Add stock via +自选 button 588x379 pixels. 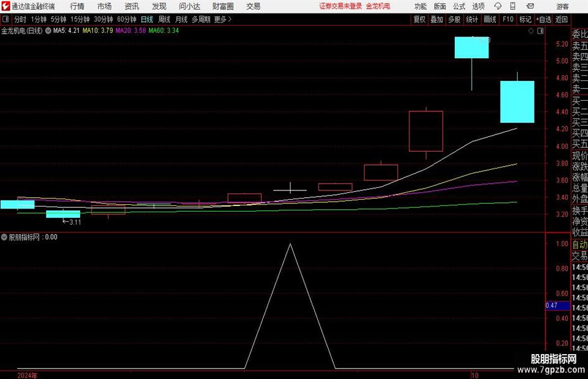pyautogui.click(x=544, y=19)
